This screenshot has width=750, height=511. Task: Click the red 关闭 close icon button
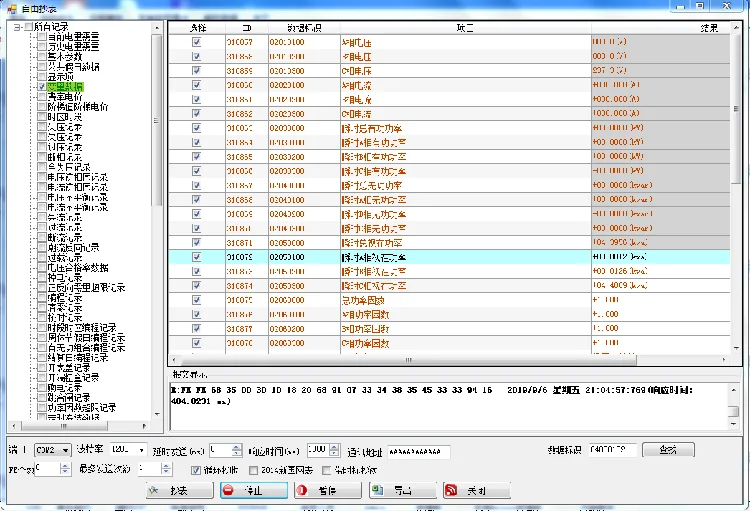(451, 490)
